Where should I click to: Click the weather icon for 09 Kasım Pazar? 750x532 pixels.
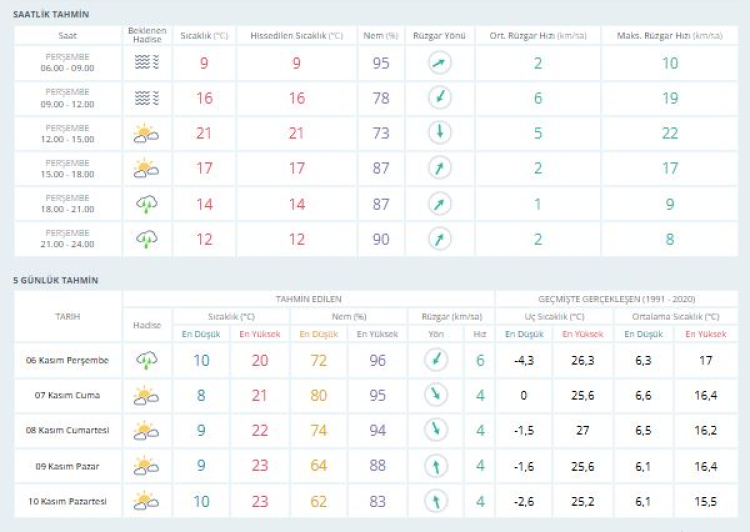click(146, 466)
